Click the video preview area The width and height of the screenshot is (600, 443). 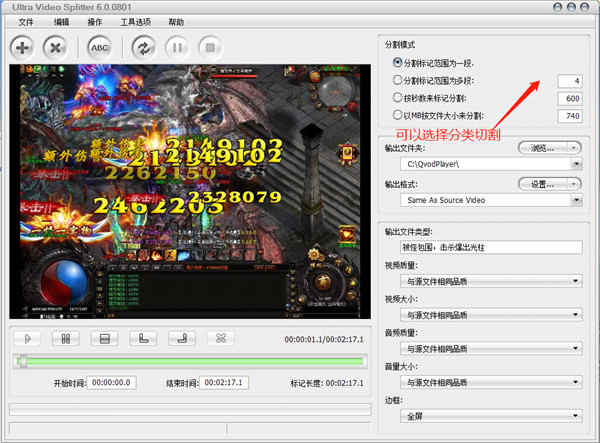click(x=190, y=191)
